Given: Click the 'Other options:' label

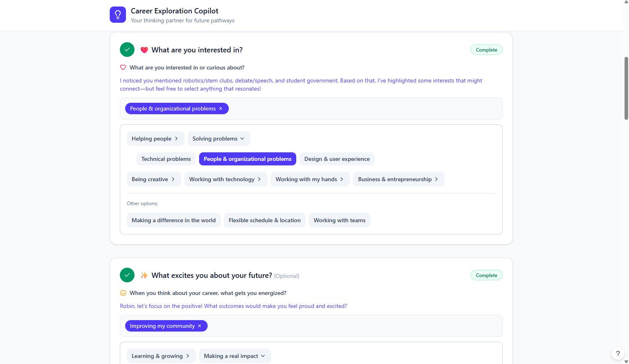Looking at the screenshot, I should point(142,204).
